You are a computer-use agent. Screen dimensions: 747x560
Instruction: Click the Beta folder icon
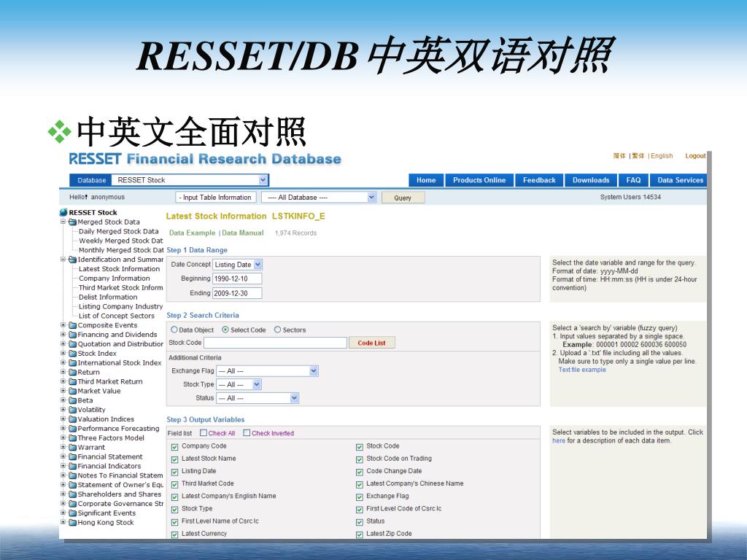[72, 400]
